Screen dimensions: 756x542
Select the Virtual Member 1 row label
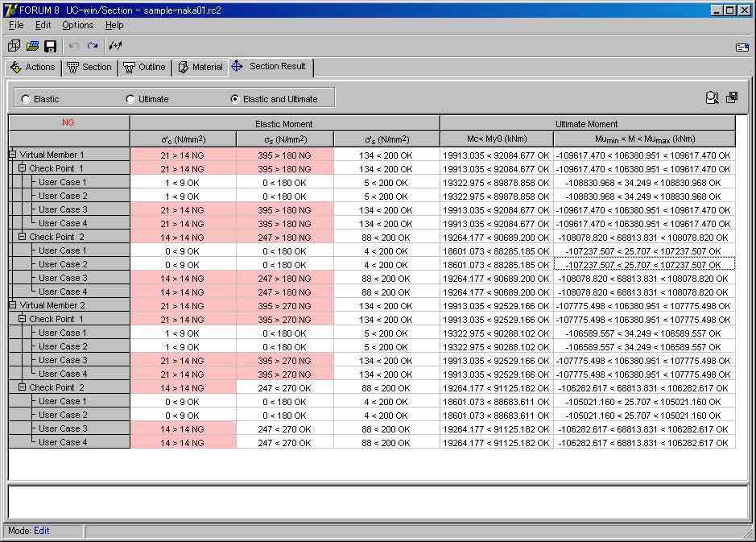tap(52, 155)
